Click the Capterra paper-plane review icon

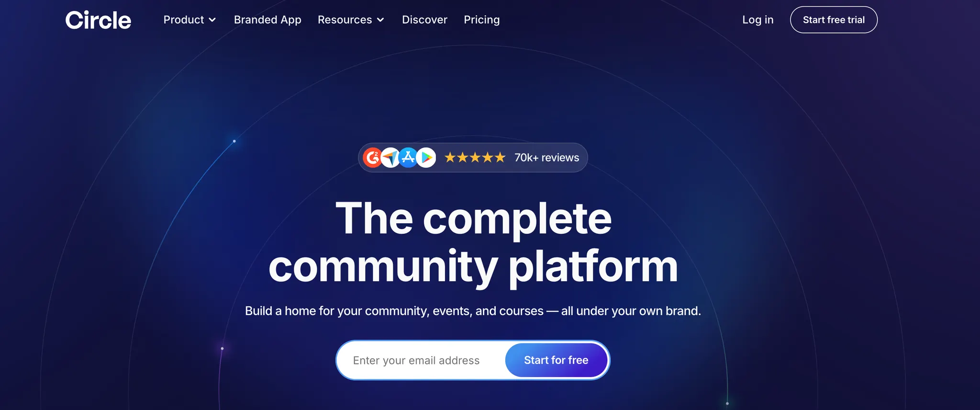[x=390, y=158]
